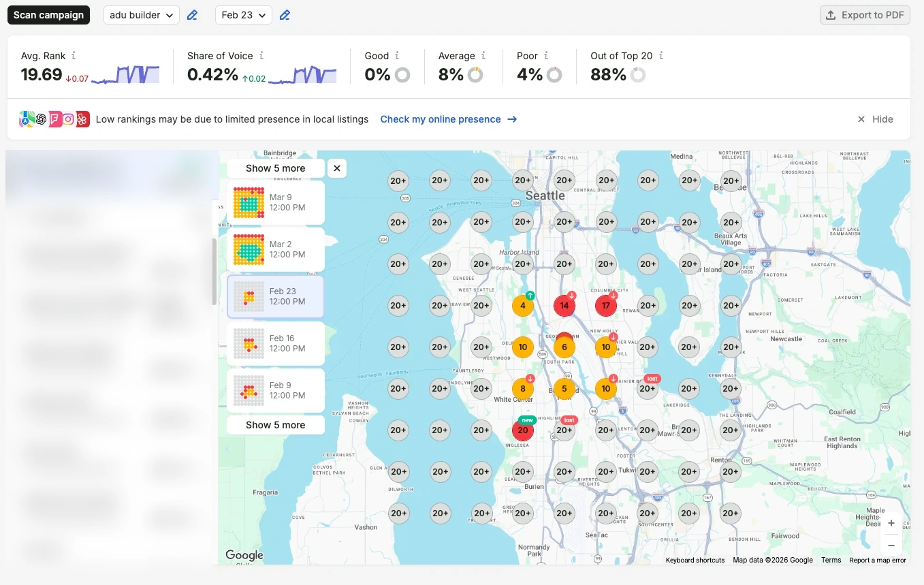
Task: Select the Mar 2 scan snapshot
Action: (276, 249)
